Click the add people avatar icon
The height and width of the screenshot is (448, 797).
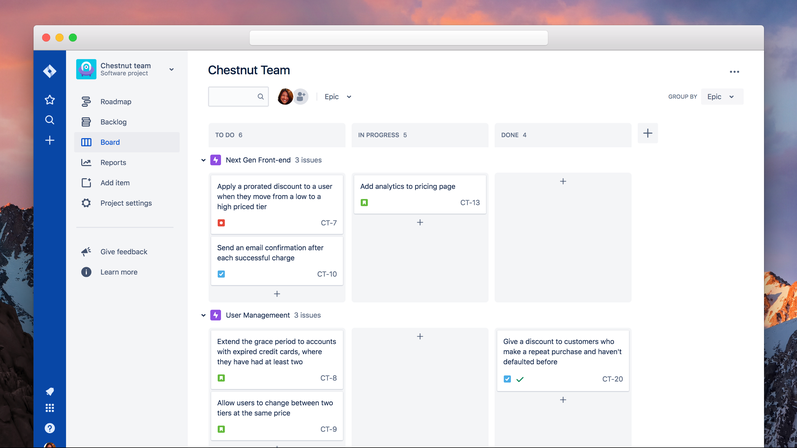coord(301,96)
